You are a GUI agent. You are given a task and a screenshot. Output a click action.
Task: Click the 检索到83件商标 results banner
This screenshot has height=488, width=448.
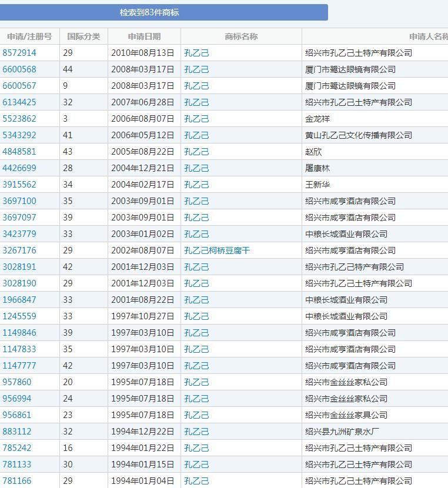(x=149, y=12)
